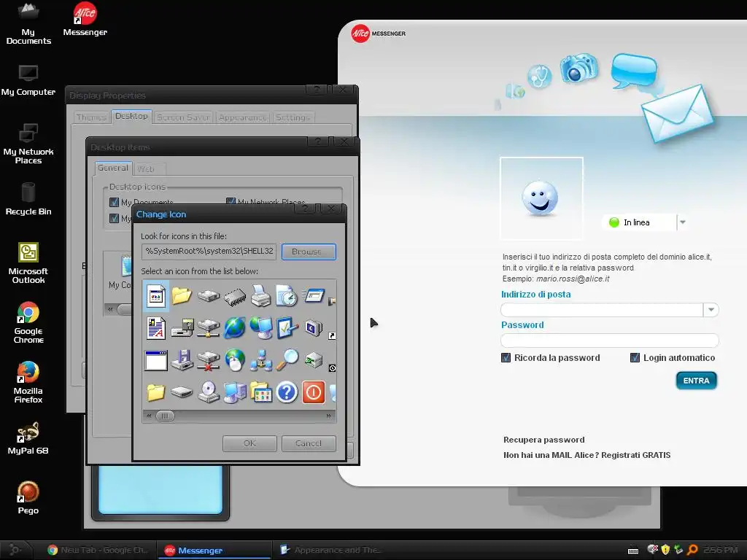This screenshot has height=560, width=747.
Task: Open Settings tab in Display Properties
Action: click(x=293, y=117)
